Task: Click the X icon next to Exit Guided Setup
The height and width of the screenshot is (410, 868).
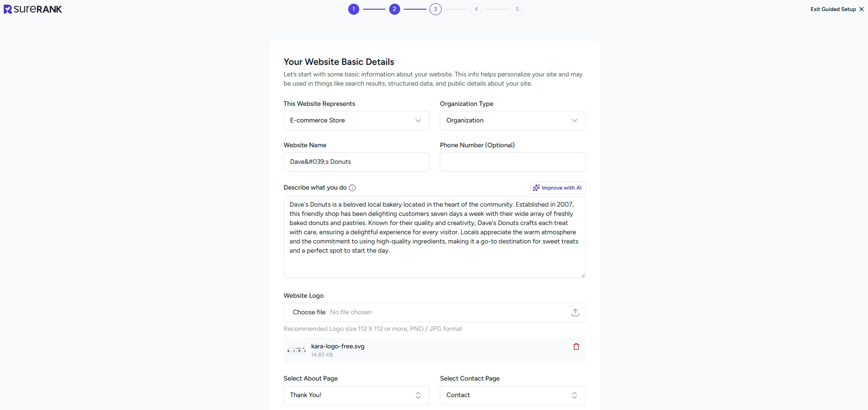Action: (862, 9)
